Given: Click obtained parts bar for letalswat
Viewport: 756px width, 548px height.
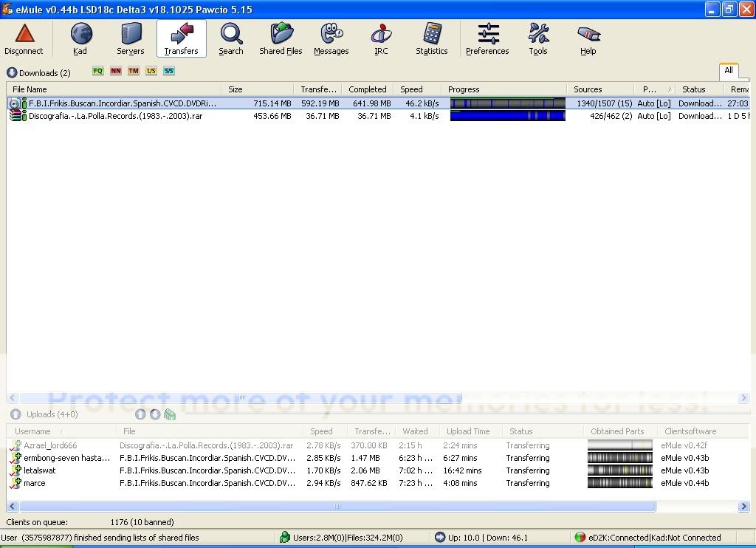Looking at the screenshot, I should (x=620, y=470).
